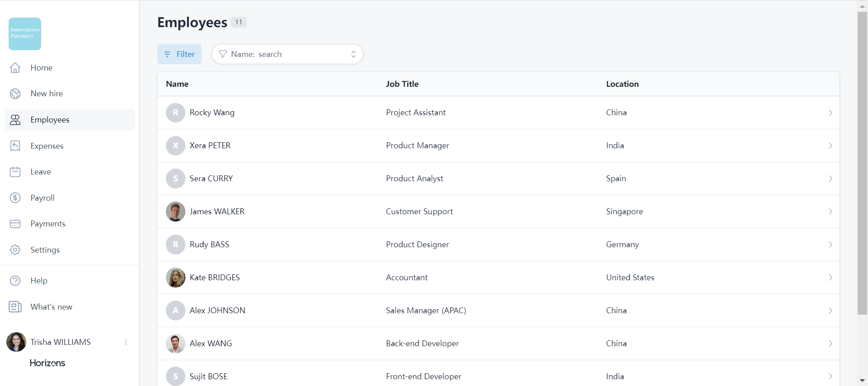Click the page's vertical scrollbar thumb
This screenshot has height=386, width=868.
click(862, 163)
